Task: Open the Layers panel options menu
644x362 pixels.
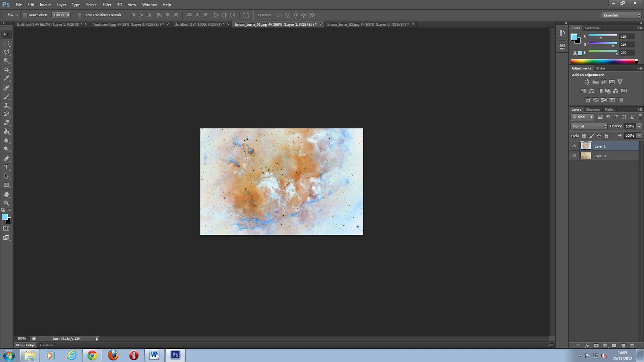Action: [640, 109]
